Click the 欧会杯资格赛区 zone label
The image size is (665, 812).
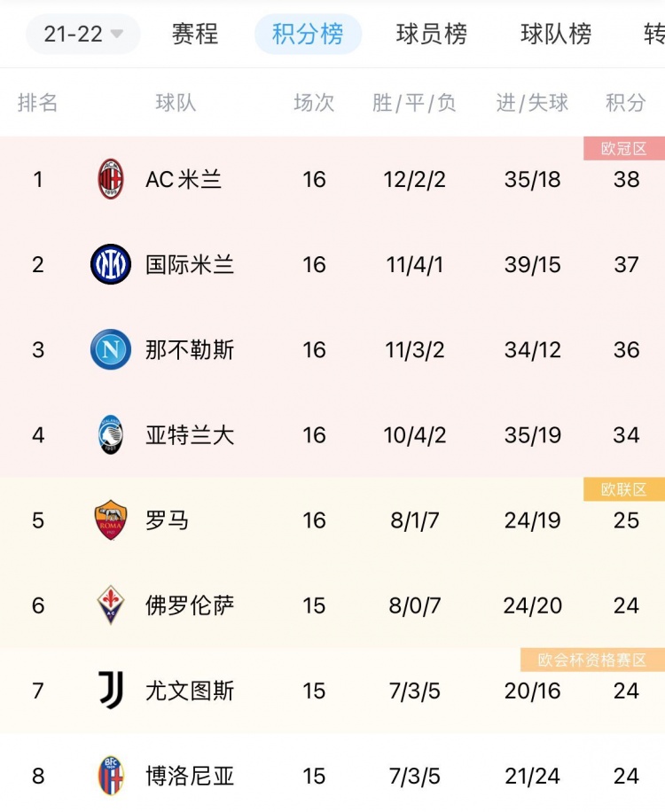[592, 660]
